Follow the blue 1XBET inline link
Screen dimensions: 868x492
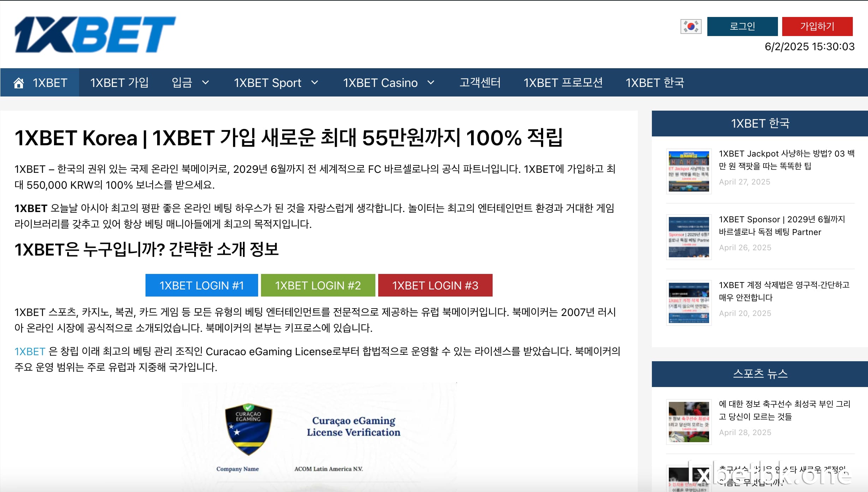click(x=30, y=351)
